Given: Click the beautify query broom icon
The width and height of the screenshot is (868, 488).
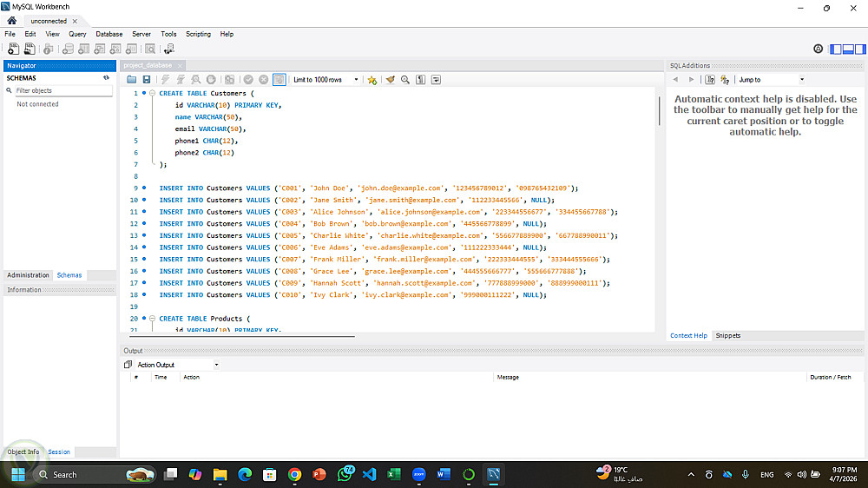Looking at the screenshot, I should click(x=390, y=79).
